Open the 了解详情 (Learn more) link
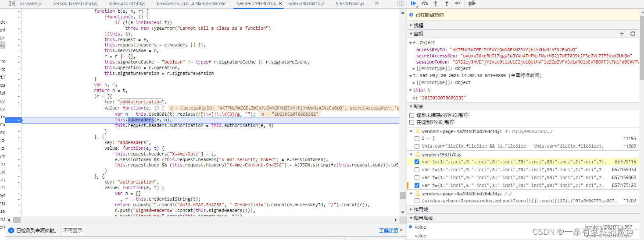This screenshot has height=240, width=644. [389, 230]
